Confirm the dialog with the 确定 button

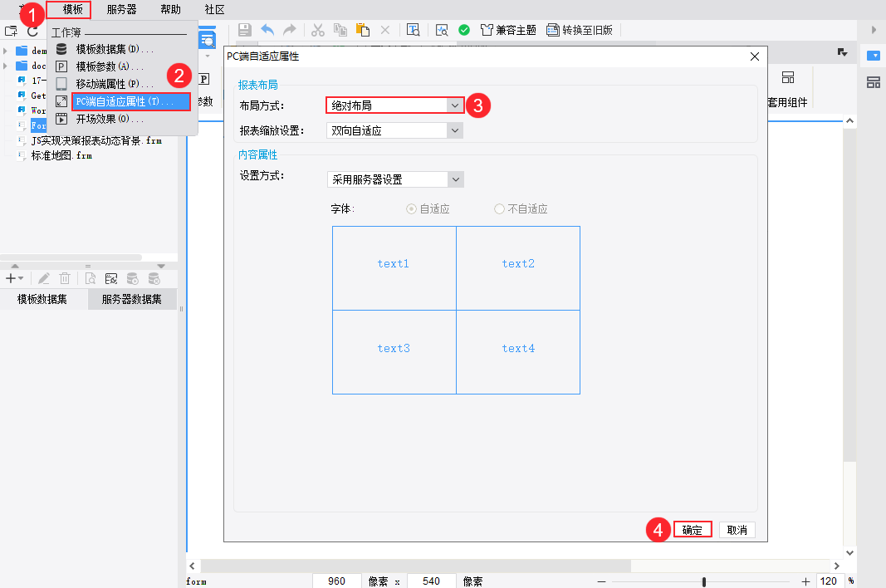tap(692, 529)
